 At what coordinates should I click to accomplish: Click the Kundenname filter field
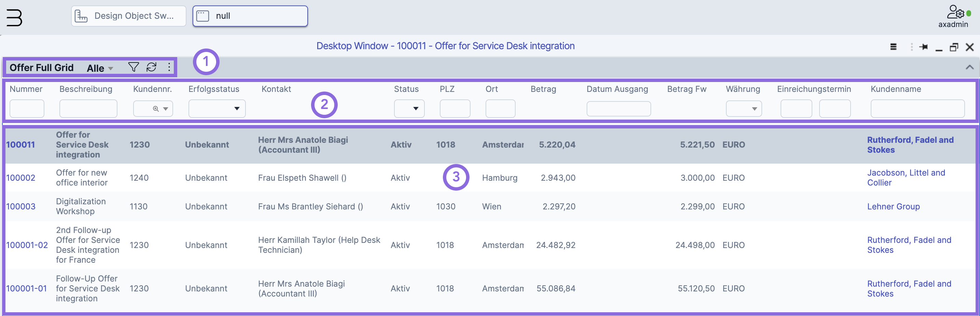(x=917, y=109)
